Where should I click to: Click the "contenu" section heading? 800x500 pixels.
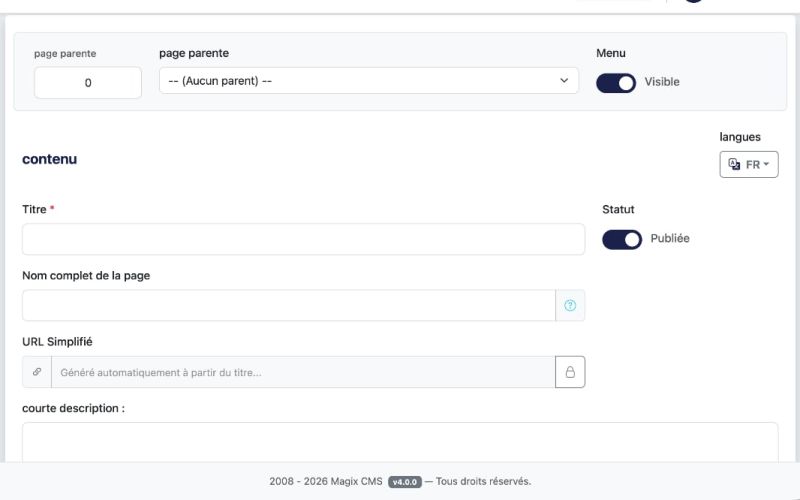49,159
